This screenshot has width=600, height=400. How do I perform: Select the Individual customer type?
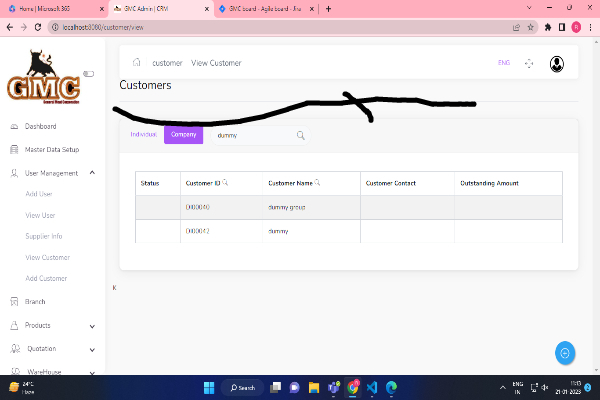144,134
